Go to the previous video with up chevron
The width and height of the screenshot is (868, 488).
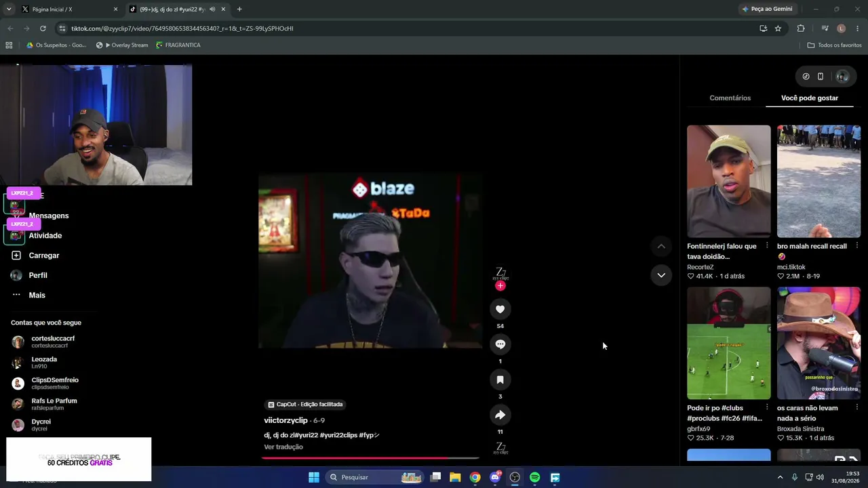[661, 246]
